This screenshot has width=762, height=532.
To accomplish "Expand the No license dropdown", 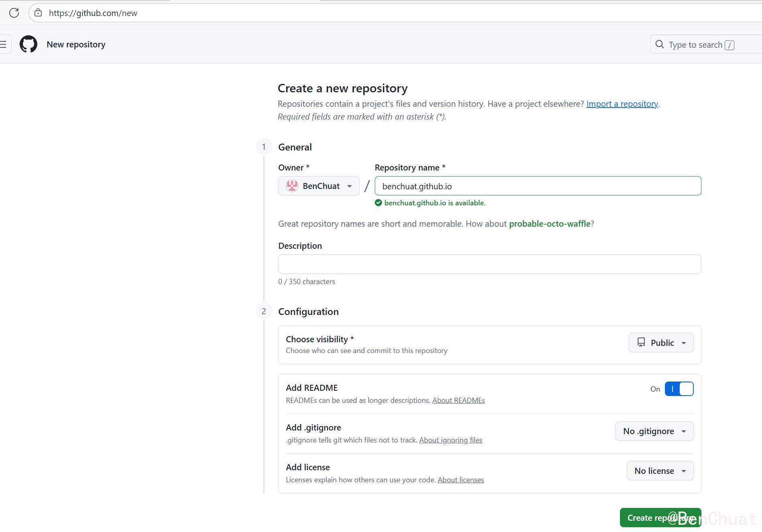I will [x=660, y=471].
